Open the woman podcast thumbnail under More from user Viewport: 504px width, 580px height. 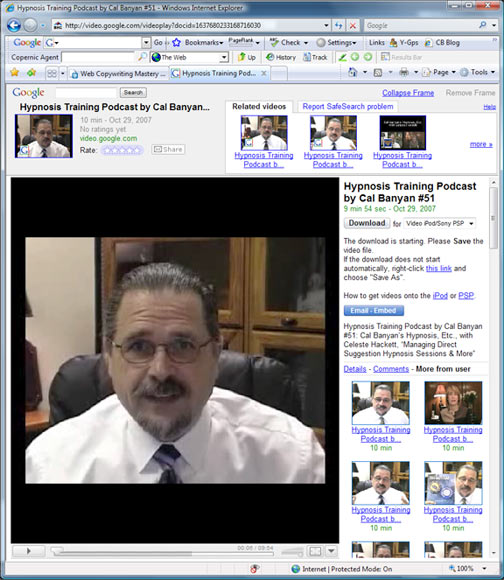[x=453, y=403]
